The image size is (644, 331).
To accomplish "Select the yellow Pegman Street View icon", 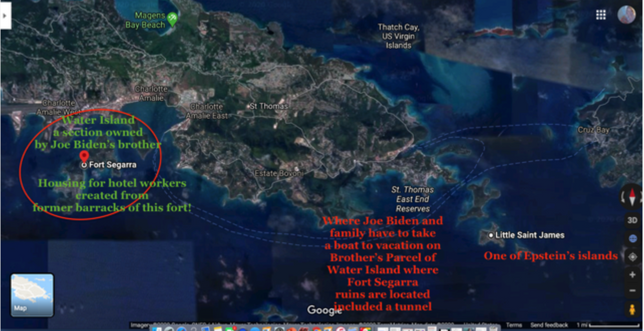I will point(632,309).
